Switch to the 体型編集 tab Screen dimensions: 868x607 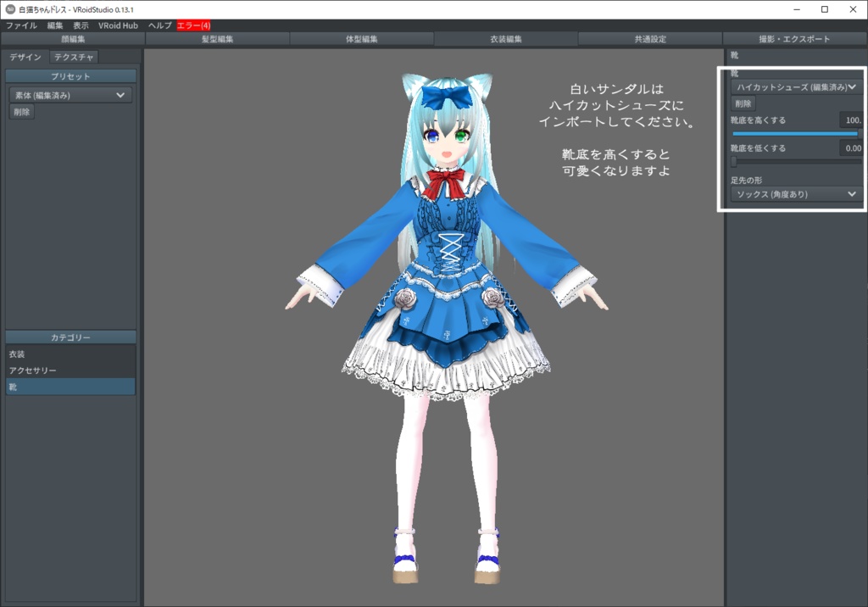click(x=360, y=39)
